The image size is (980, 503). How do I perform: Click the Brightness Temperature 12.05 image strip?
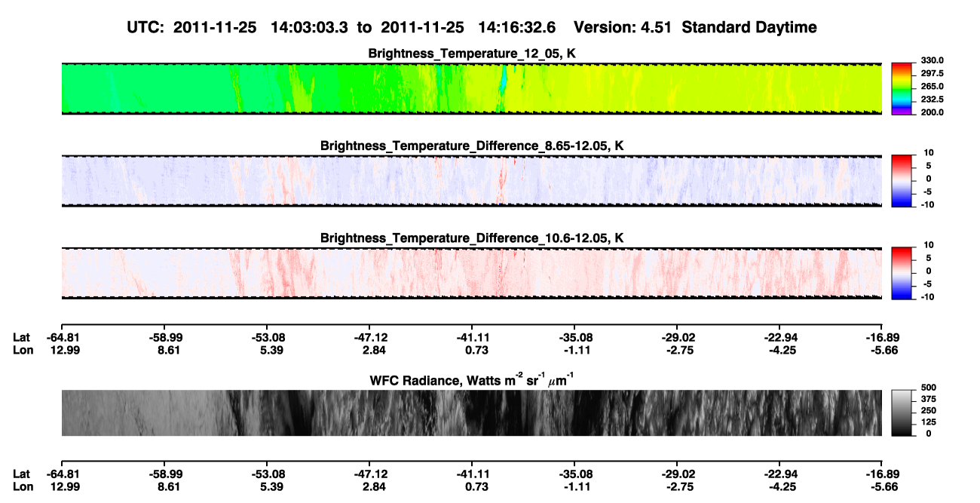click(x=472, y=89)
